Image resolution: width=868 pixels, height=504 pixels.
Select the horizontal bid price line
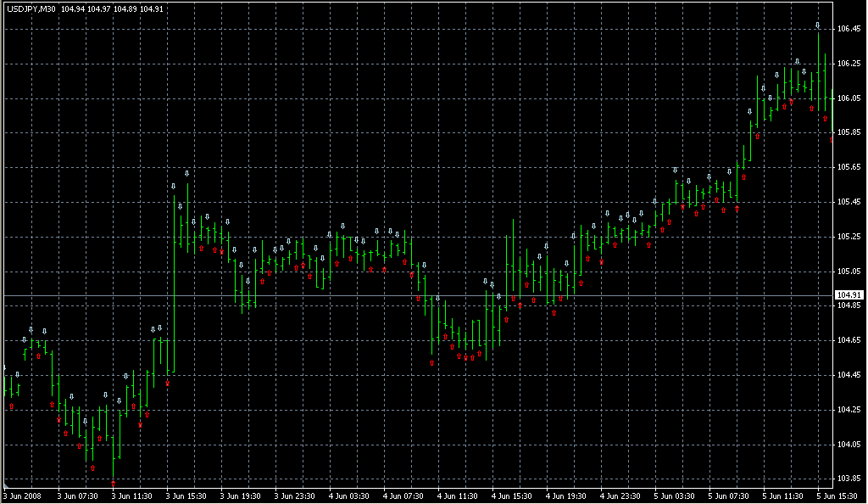[424, 295]
